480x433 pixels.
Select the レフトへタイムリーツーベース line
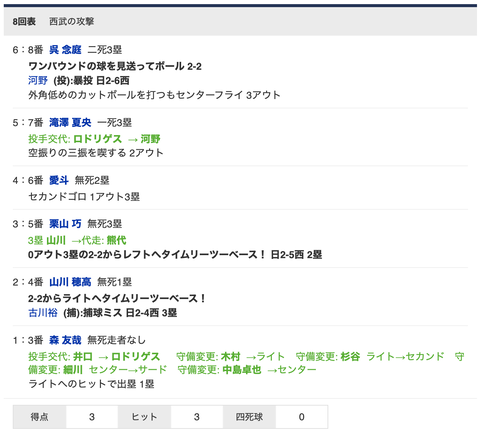(175, 255)
